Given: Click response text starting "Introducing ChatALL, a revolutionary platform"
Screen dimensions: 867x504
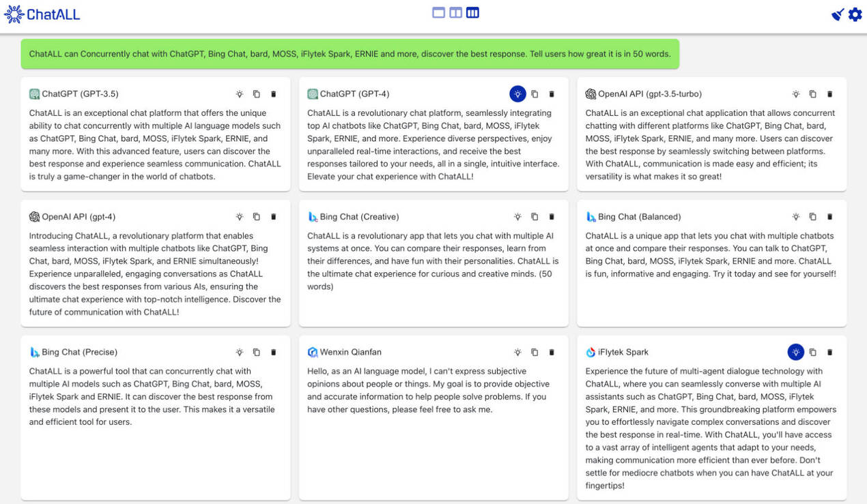Looking at the screenshot, I should [155, 274].
